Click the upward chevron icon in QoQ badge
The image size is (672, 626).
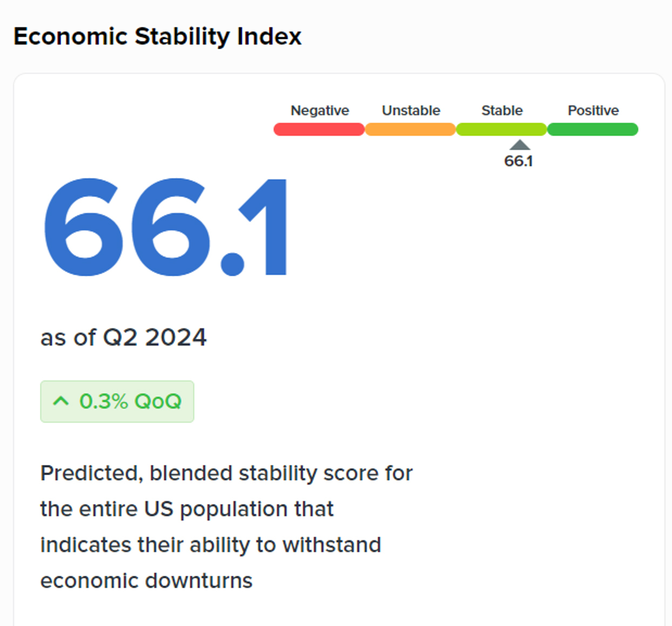pyautogui.click(x=61, y=401)
